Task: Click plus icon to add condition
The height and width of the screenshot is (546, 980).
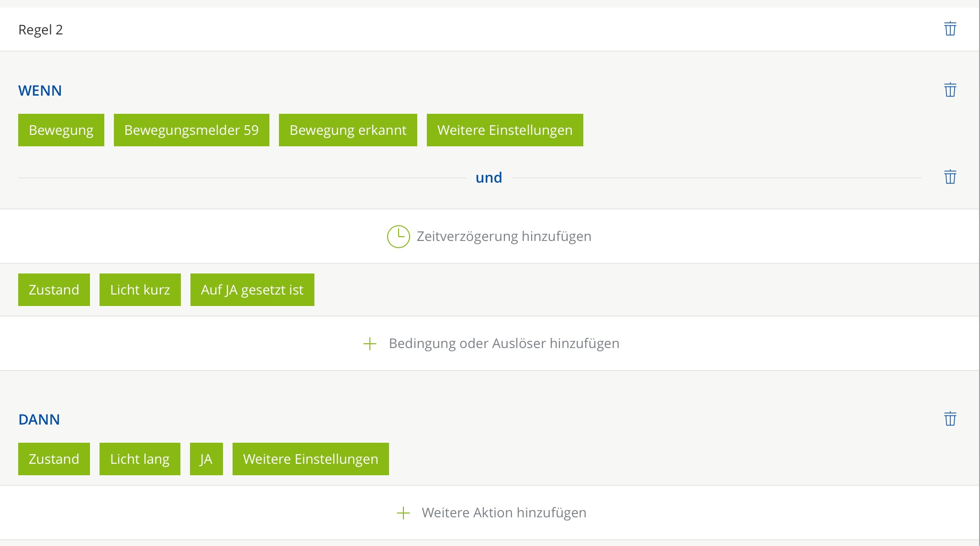Action: [370, 344]
